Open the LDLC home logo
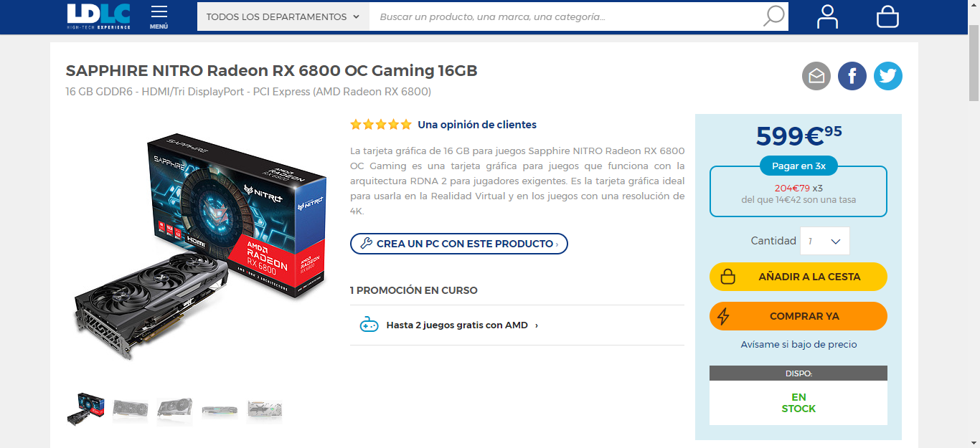Screen dimensions: 980x448 coord(99,16)
